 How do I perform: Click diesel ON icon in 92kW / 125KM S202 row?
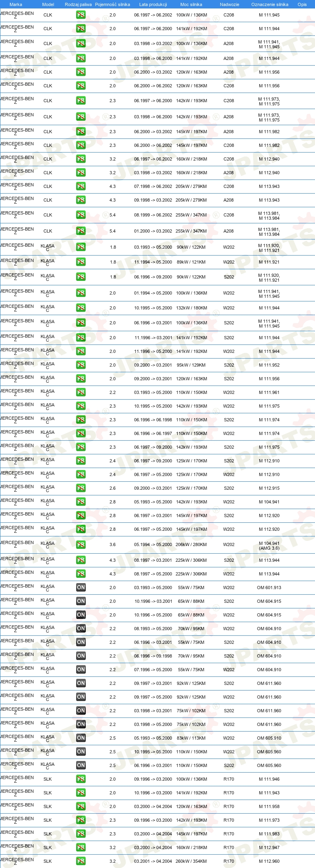[x=81, y=683]
